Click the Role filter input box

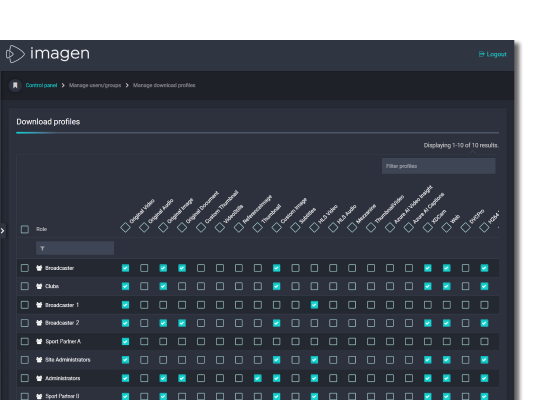[75, 248]
